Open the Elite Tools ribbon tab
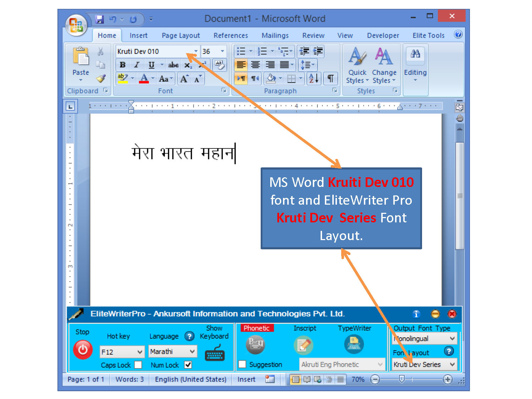This screenshot has height=399, width=532. (x=428, y=35)
